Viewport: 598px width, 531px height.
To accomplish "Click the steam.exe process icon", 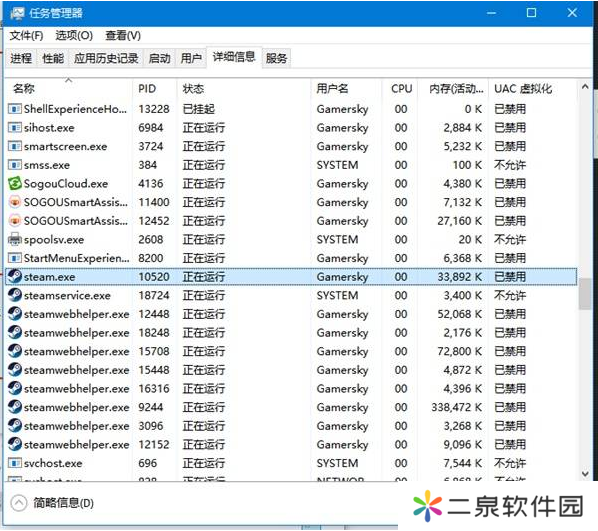I will tap(15, 277).
